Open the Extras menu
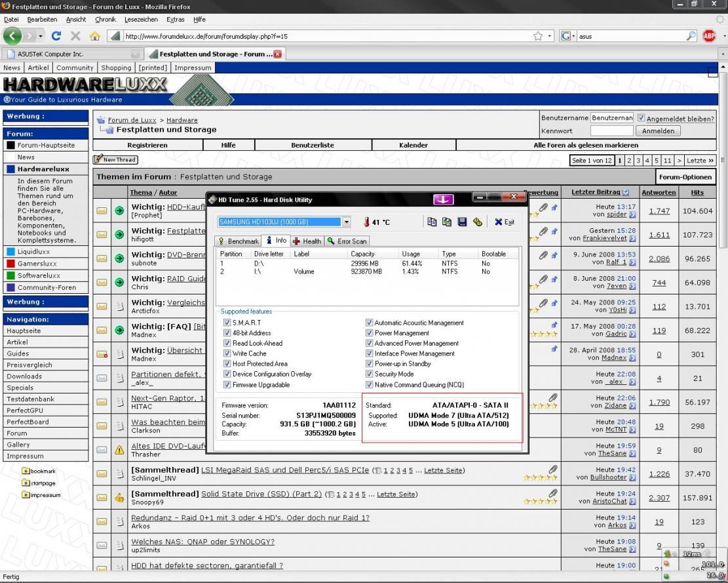This screenshot has width=728, height=583. tap(176, 20)
